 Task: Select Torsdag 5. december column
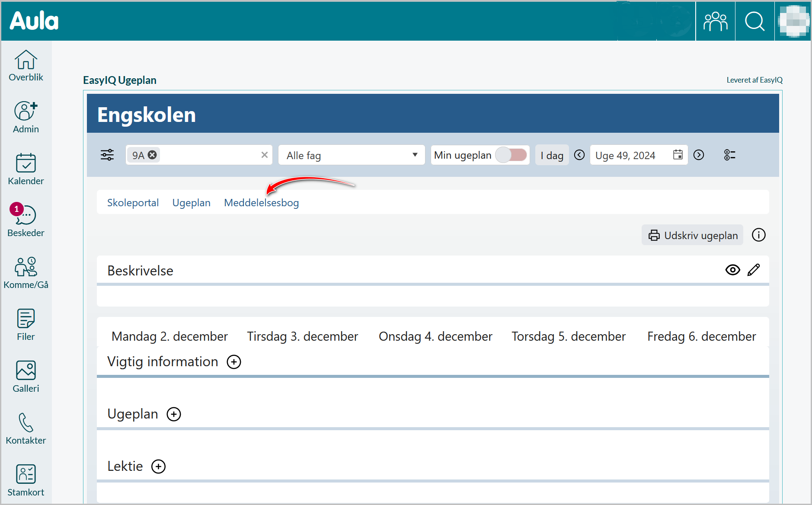pyautogui.click(x=569, y=336)
